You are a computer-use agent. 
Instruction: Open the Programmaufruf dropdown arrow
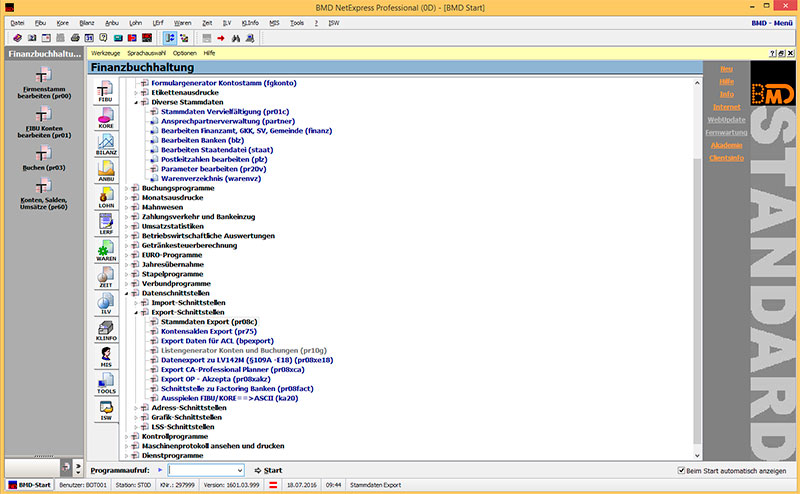click(238, 470)
